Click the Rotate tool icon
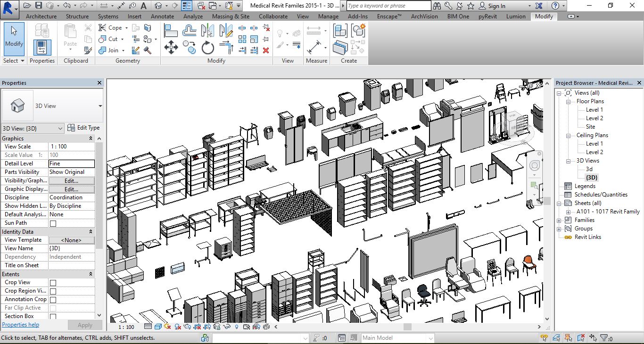 208,48
